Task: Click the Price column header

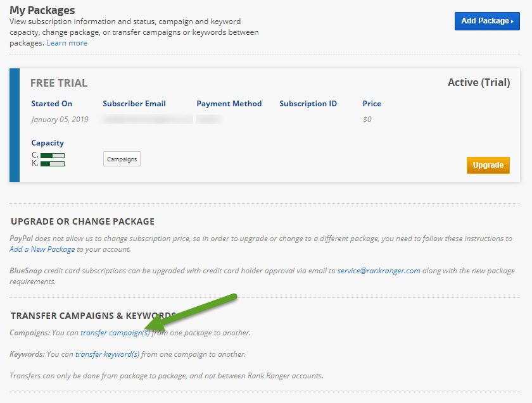Action: 372,104
